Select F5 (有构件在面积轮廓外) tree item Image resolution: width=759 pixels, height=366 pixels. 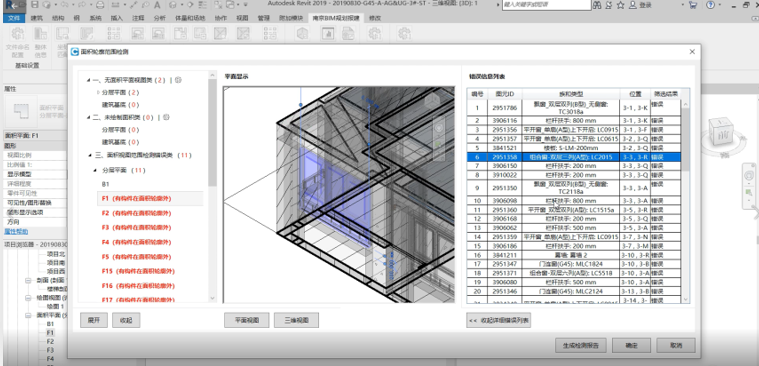pyautogui.click(x=136, y=257)
